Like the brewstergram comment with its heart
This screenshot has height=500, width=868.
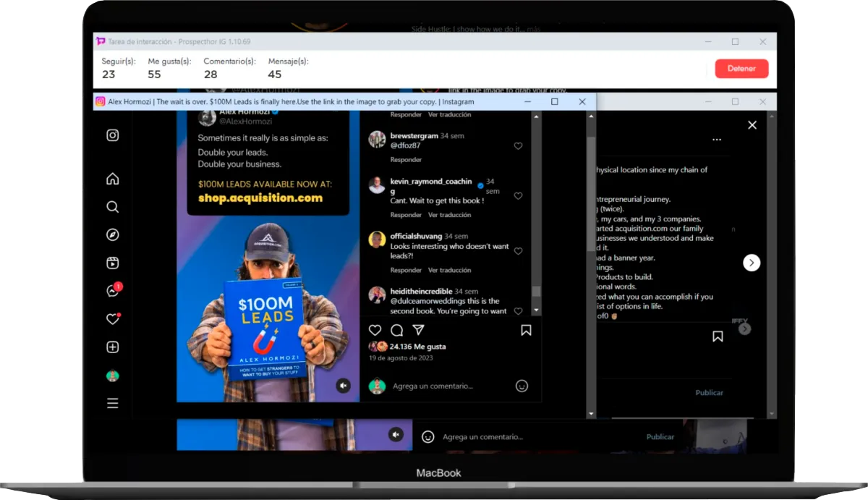tap(518, 146)
